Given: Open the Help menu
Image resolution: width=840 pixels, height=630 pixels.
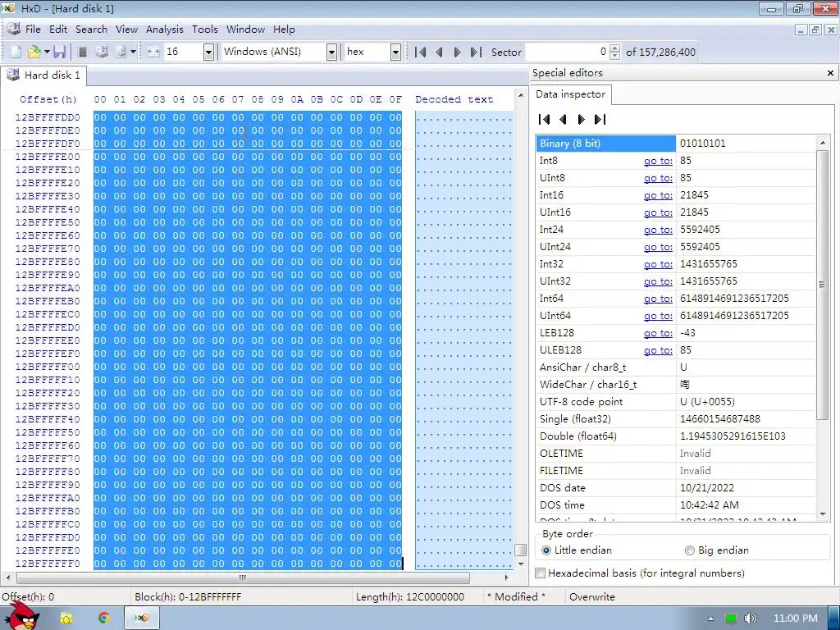Looking at the screenshot, I should [284, 30].
